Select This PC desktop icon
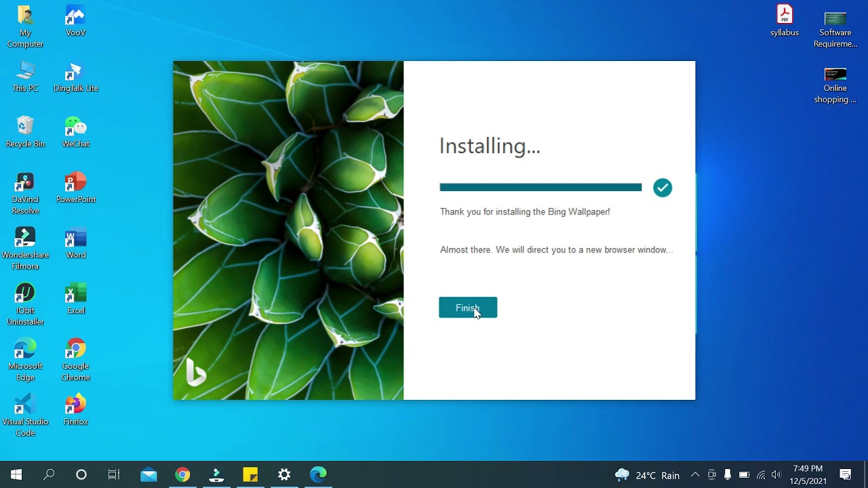Viewport: 868px width, 488px height. click(x=25, y=77)
